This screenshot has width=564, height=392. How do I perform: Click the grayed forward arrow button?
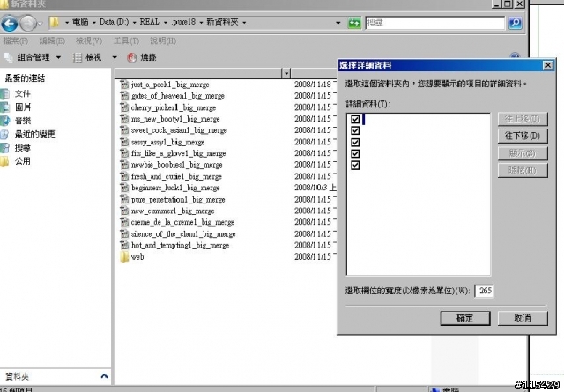(28, 24)
